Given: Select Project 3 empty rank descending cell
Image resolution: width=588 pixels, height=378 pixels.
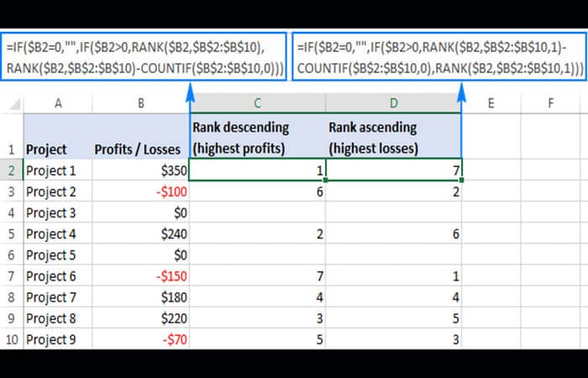Looking at the screenshot, I should [x=257, y=213].
